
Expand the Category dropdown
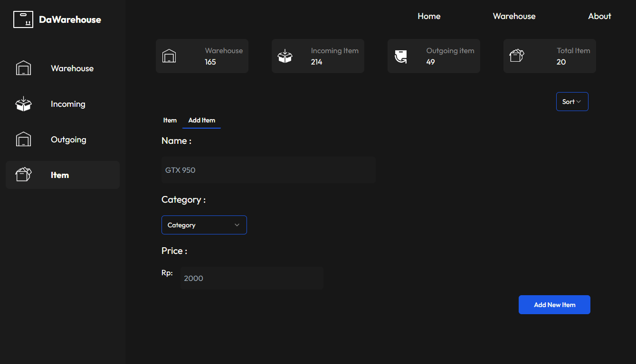click(204, 225)
